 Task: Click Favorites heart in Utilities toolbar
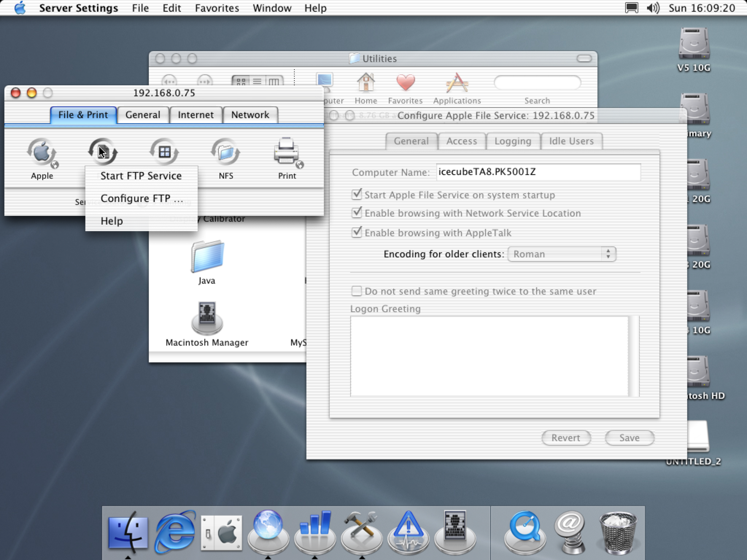[x=405, y=83]
